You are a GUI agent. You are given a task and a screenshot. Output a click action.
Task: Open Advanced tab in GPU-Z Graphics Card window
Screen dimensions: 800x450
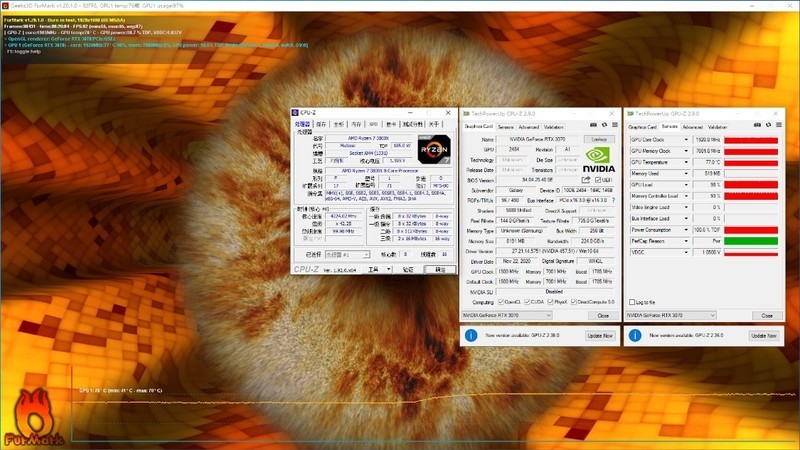click(x=529, y=127)
